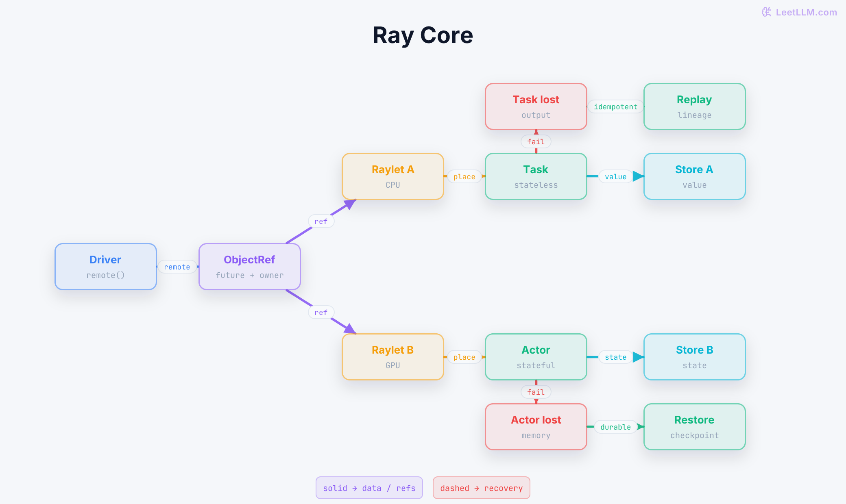Viewport: 846px width, 504px height.
Task: Click the 'remote' edge label
Action: tap(177, 267)
